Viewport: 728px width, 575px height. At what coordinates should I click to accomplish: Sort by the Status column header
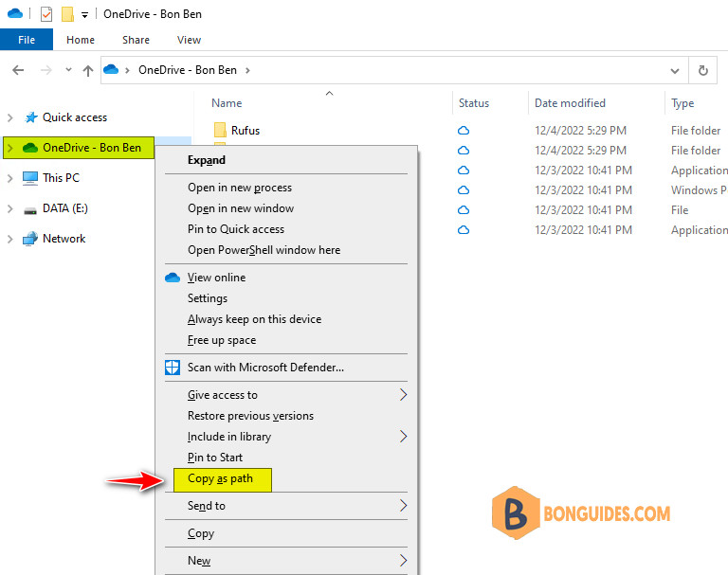point(474,103)
